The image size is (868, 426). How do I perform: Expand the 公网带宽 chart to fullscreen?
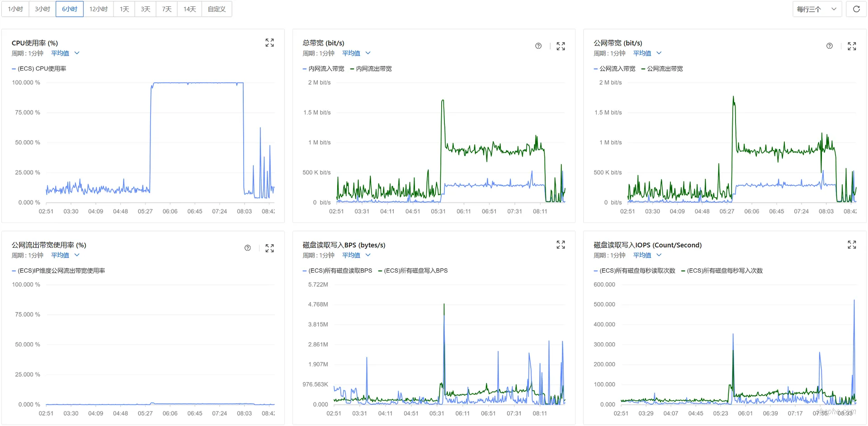pyautogui.click(x=852, y=46)
